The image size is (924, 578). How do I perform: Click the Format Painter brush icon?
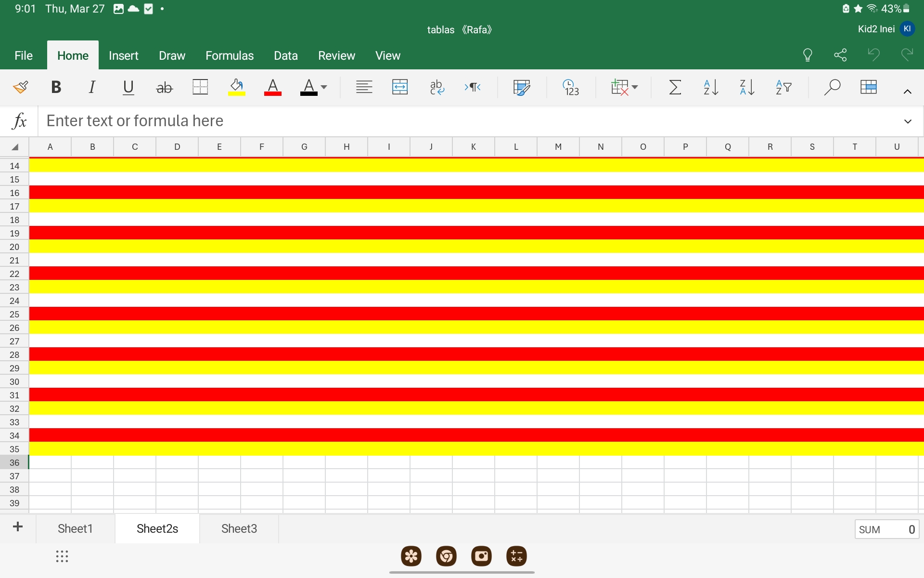[20, 87]
